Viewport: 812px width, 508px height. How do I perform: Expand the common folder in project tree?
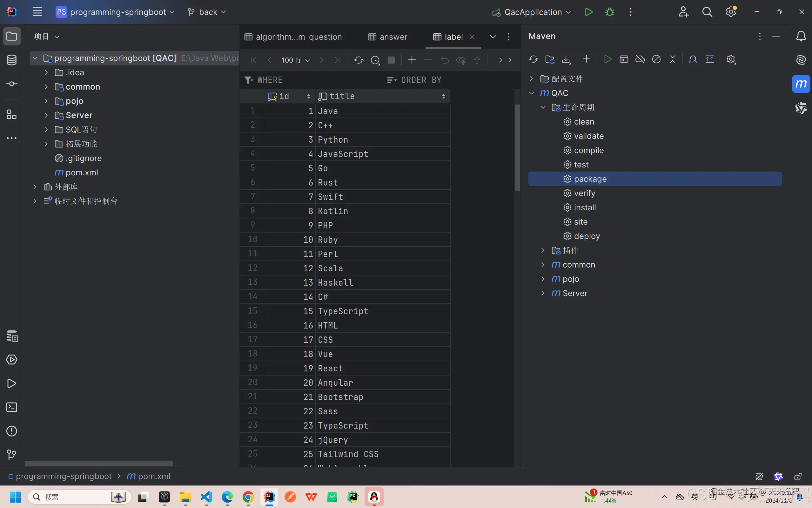(x=46, y=87)
